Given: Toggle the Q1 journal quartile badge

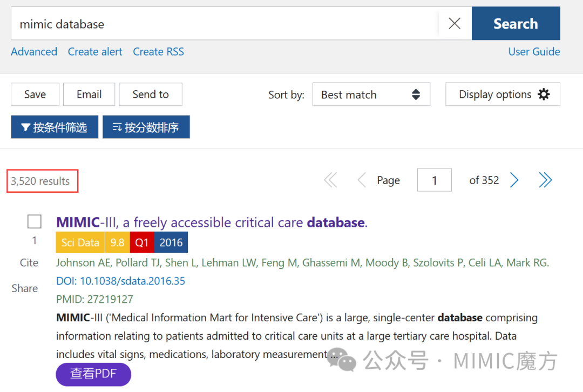Looking at the screenshot, I should tap(141, 242).
